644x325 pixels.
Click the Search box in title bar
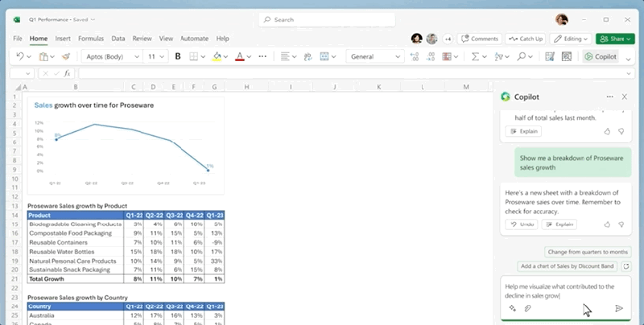coord(322,19)
